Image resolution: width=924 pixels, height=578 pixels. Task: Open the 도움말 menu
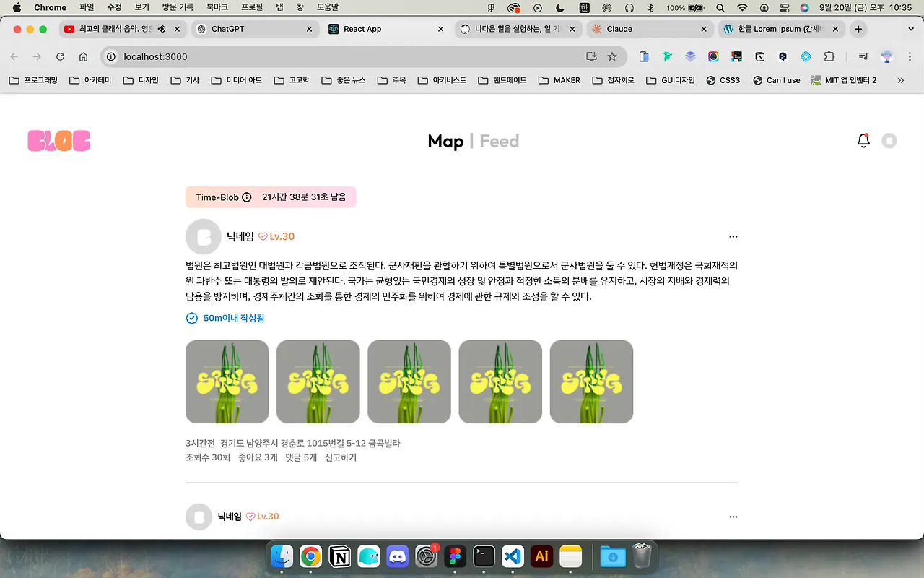click(328, 8)
